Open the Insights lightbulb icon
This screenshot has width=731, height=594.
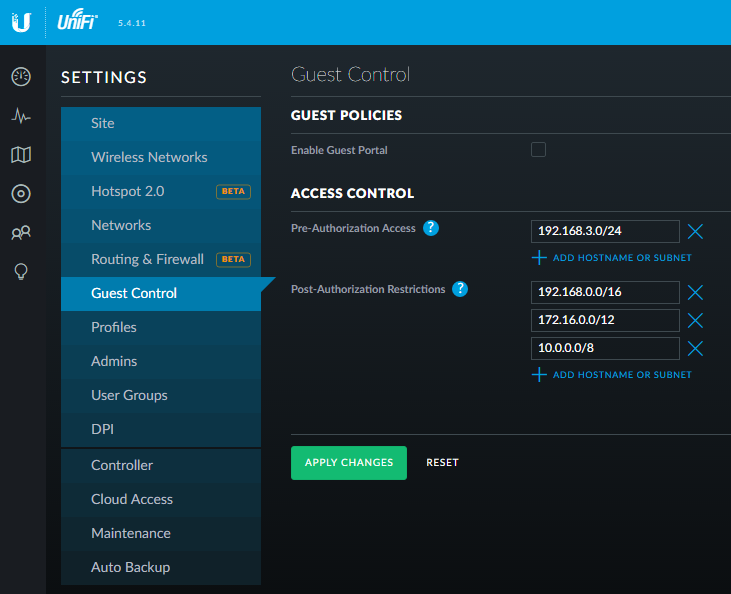click(x=21, y=272)
